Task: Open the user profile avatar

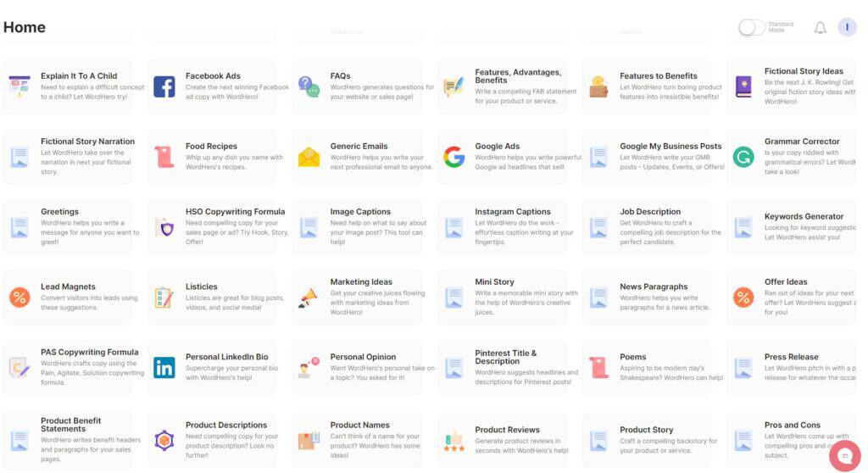Action: [x=847, y=26]
